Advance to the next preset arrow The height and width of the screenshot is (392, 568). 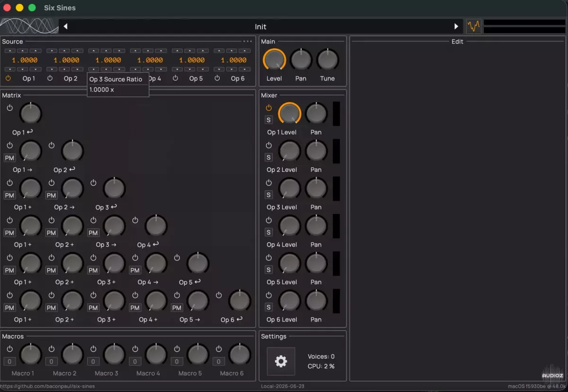pos(456,27)
